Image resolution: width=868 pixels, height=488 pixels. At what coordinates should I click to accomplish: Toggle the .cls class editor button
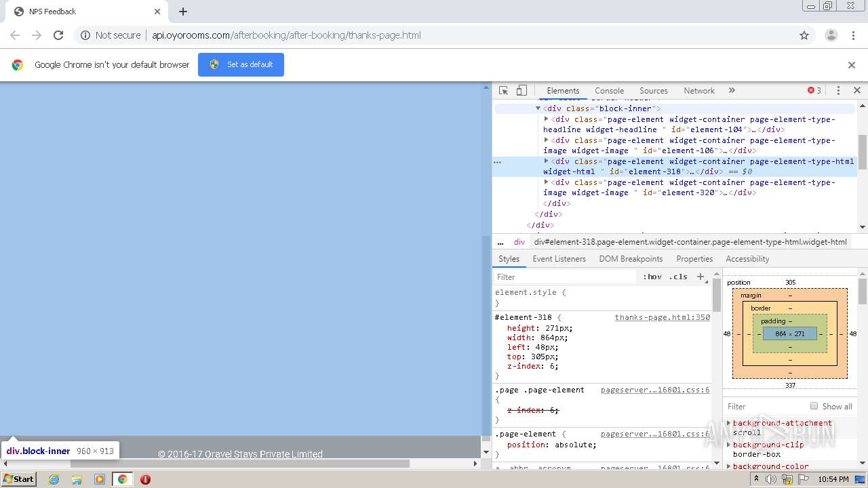click(678, 277)
